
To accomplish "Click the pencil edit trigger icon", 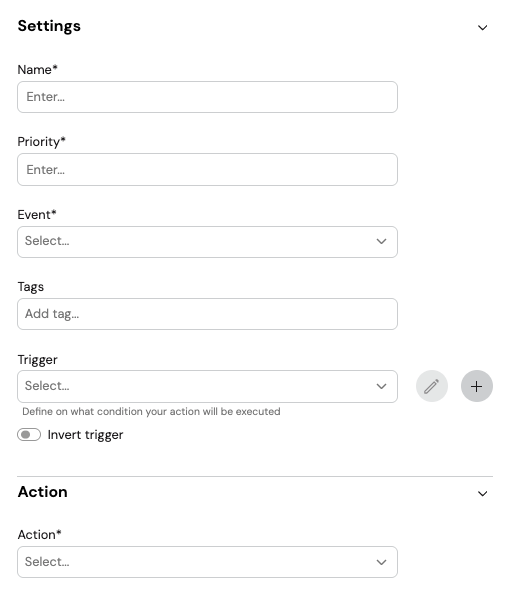I will [x=432, y=386].
